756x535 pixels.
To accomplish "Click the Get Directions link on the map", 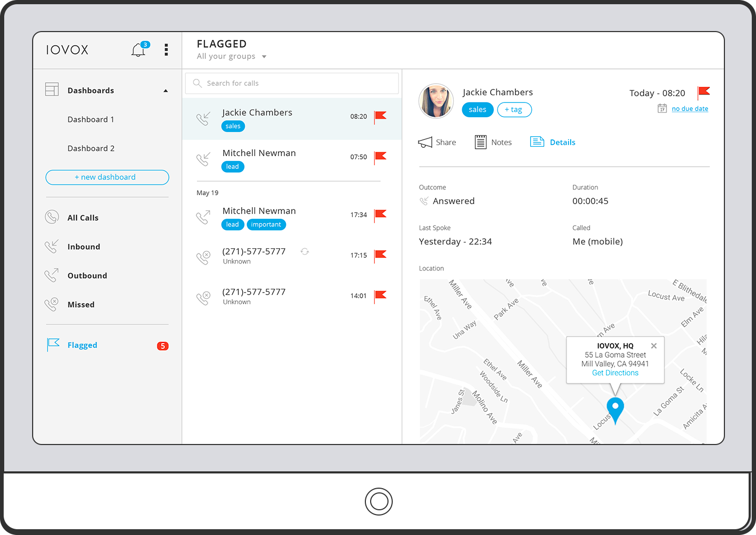I will 615,372.
